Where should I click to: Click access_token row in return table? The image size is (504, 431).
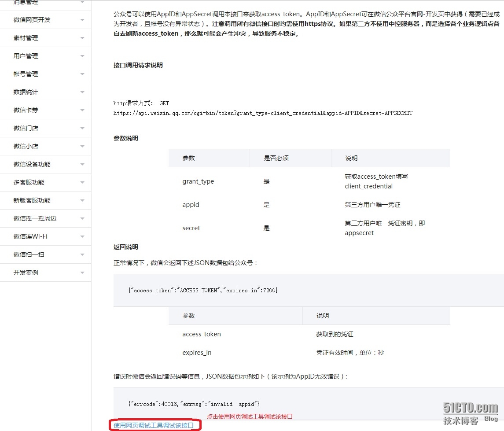pyautogui.click(x=309, y=334)
